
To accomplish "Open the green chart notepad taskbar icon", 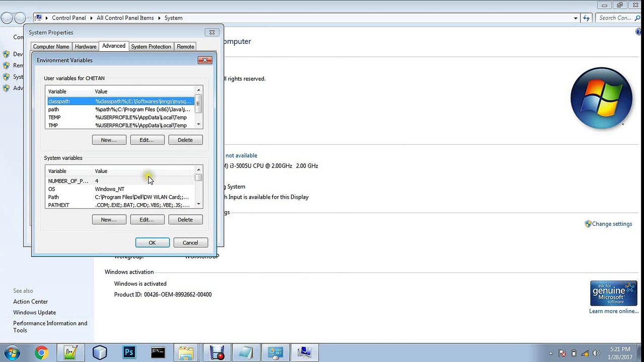I will (70, 353).
